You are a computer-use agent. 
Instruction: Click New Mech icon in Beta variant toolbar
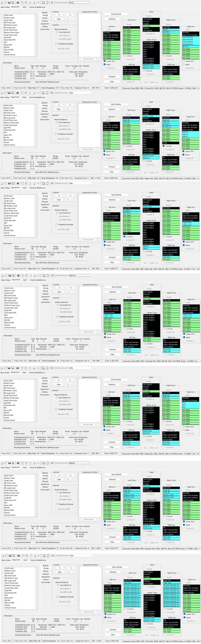[2, 183]
